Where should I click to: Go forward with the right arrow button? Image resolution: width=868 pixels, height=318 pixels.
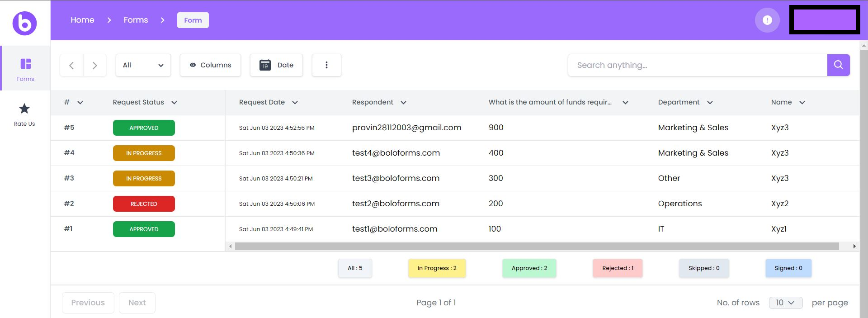[95, 65]
